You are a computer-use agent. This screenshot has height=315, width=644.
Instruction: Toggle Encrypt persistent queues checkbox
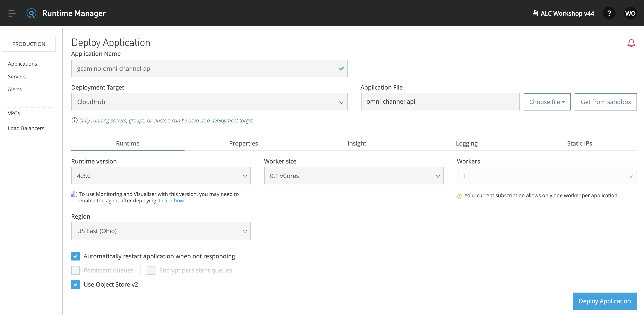tap(151, 270)
